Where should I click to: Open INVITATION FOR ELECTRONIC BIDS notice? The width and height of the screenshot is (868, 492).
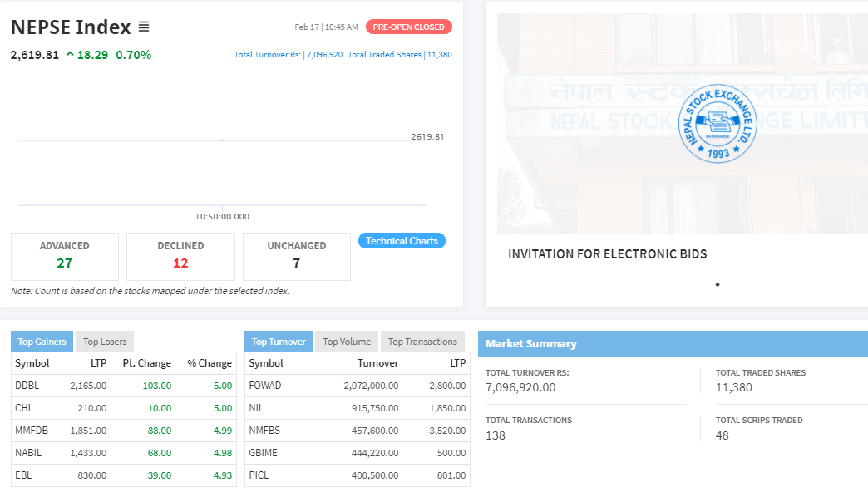click(607, 254)
